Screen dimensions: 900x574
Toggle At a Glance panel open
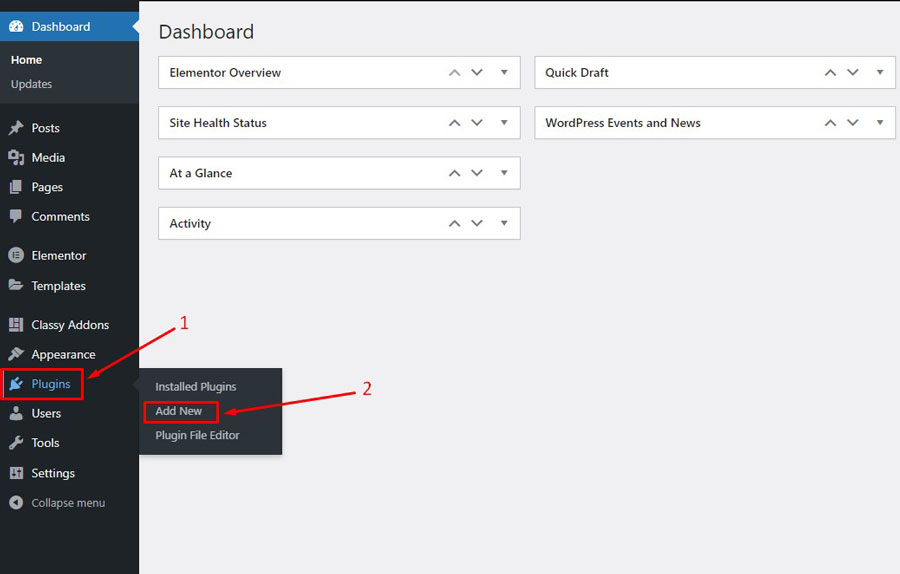504,173
